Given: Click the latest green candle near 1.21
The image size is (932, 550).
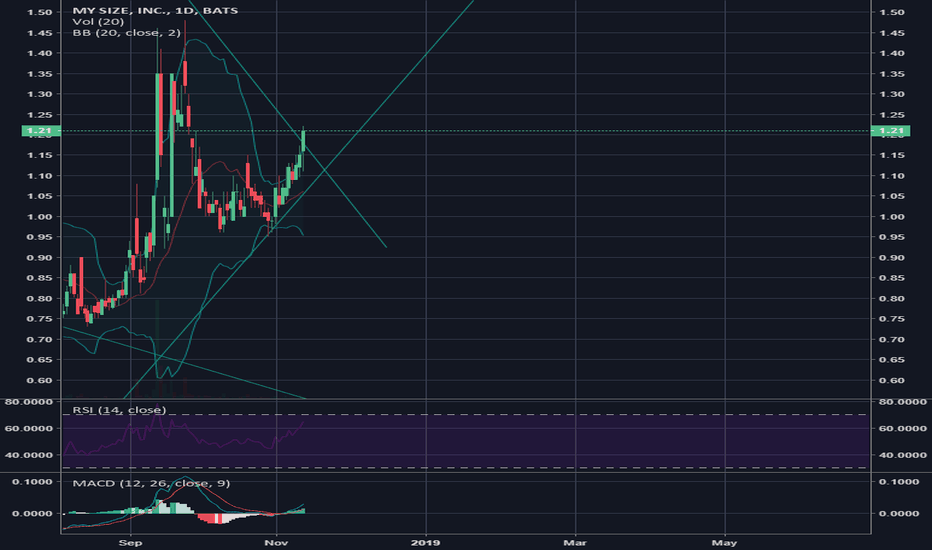Looking at the screenshot, I should click(303, 141).
